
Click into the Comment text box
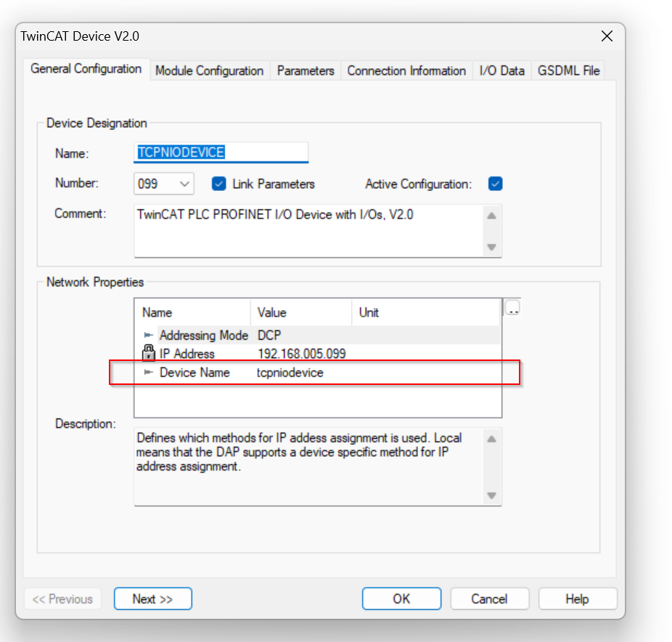coord(308,231)
